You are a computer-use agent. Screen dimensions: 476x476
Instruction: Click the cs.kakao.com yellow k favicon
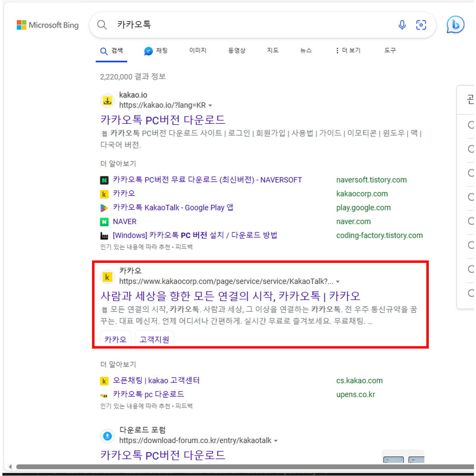pyautogui.click(x=104, y=381)
